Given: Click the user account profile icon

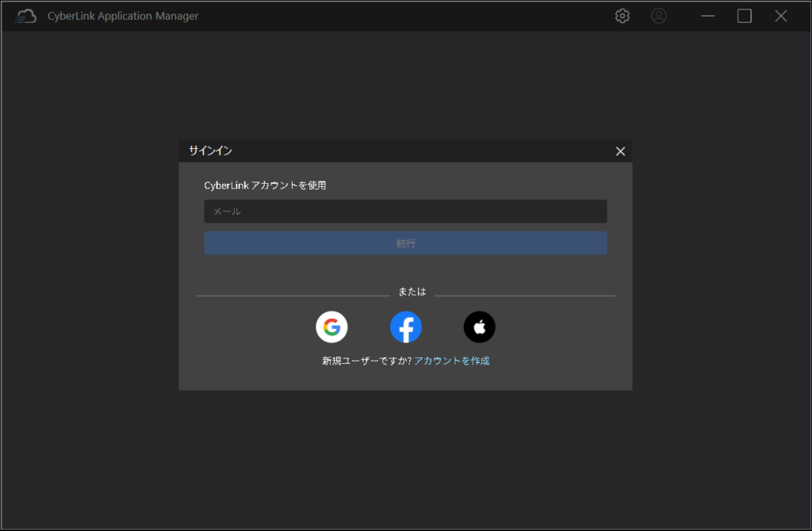Looking at the screenshot, I should (659, 16).
